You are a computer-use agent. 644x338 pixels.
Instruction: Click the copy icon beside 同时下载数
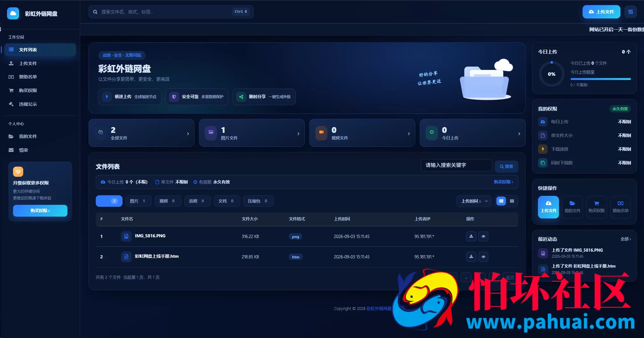(543, 163)
